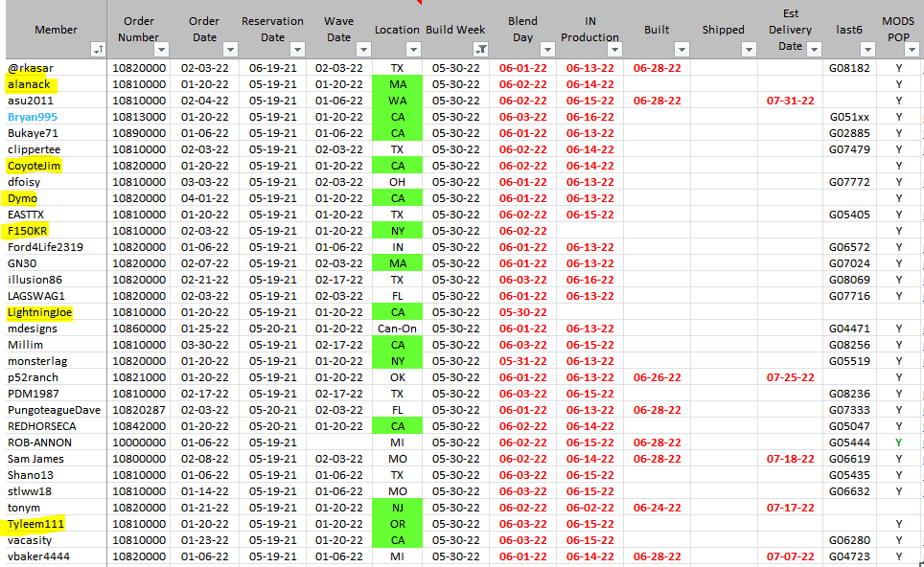Expand the MODS POP filter dropdown
Viewport: 924px width, 567px height.
point(914,50)
